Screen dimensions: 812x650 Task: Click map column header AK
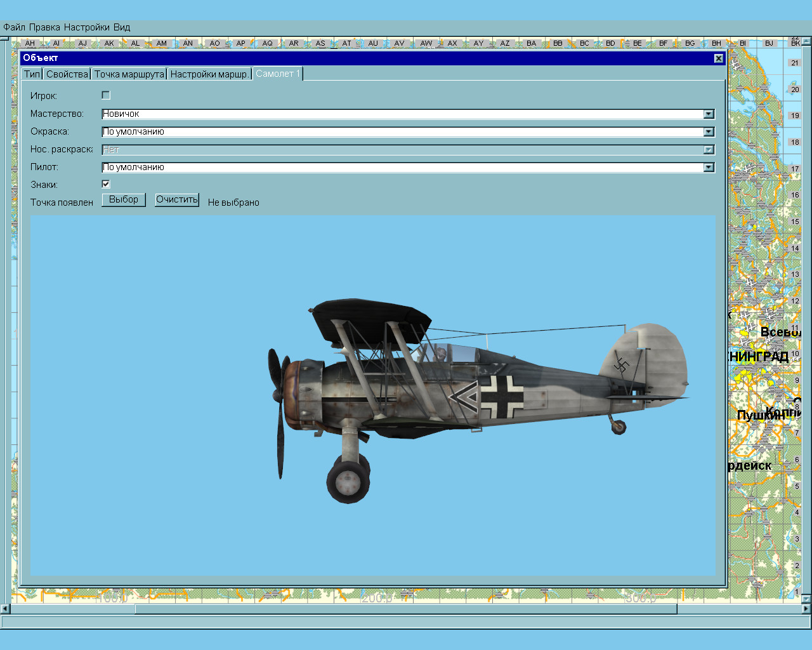(x=109, y=43)
